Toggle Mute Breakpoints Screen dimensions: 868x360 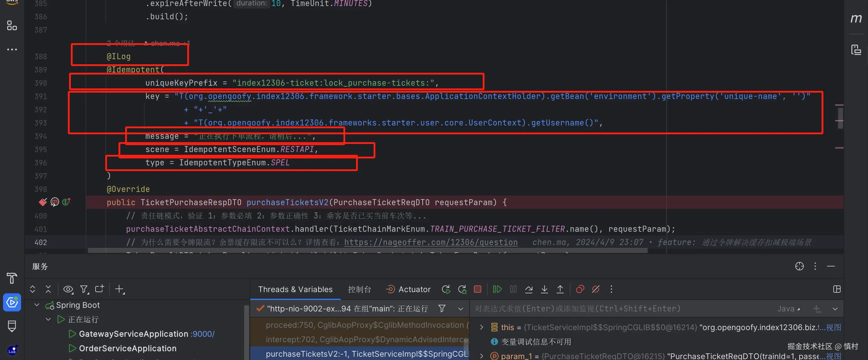click(595, 289)
